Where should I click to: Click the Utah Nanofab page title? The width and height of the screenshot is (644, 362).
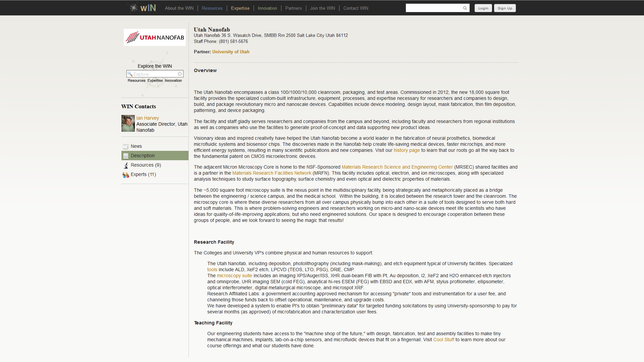click(x=212, y=29)
